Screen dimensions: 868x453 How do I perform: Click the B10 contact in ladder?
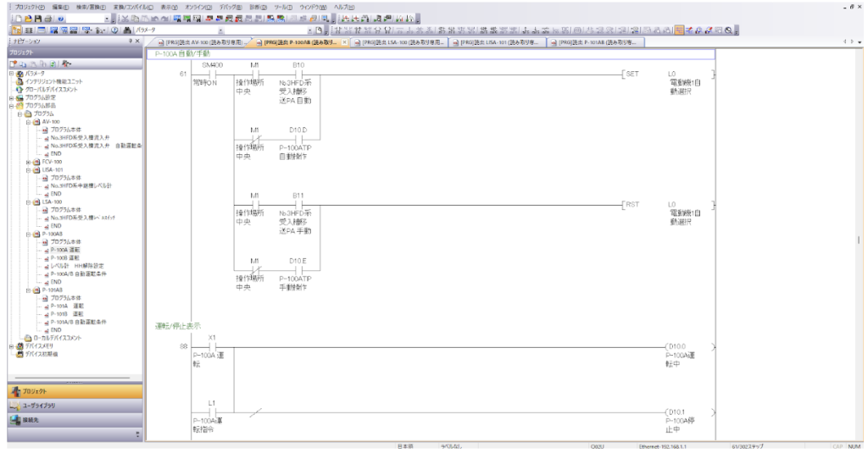(298, 74)
